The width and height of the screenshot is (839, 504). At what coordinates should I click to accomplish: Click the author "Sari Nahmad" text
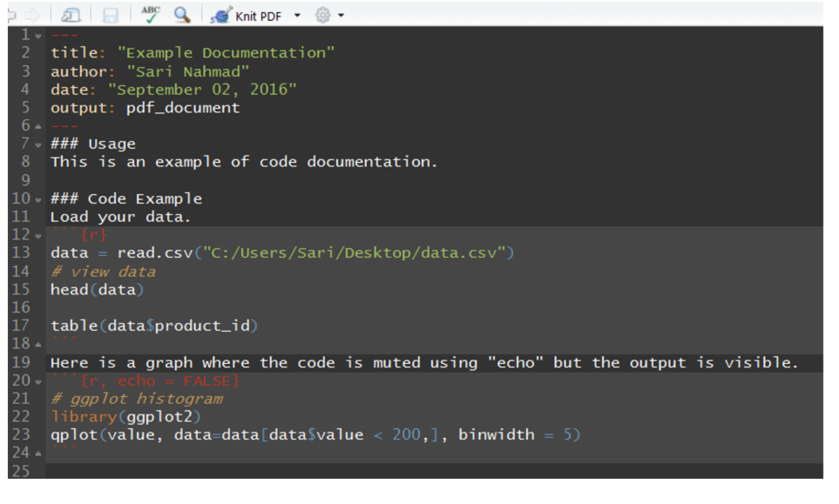[x=188, y=71]
